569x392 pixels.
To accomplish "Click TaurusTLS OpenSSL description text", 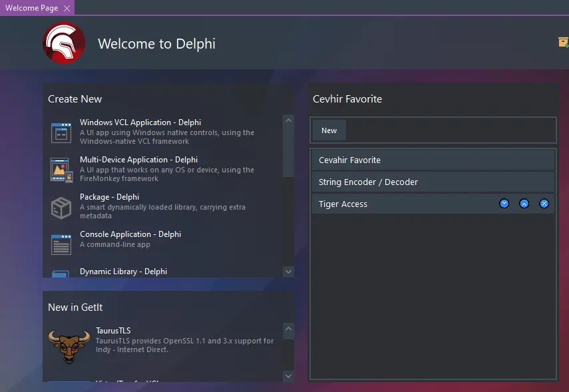I will click(184, 345).
